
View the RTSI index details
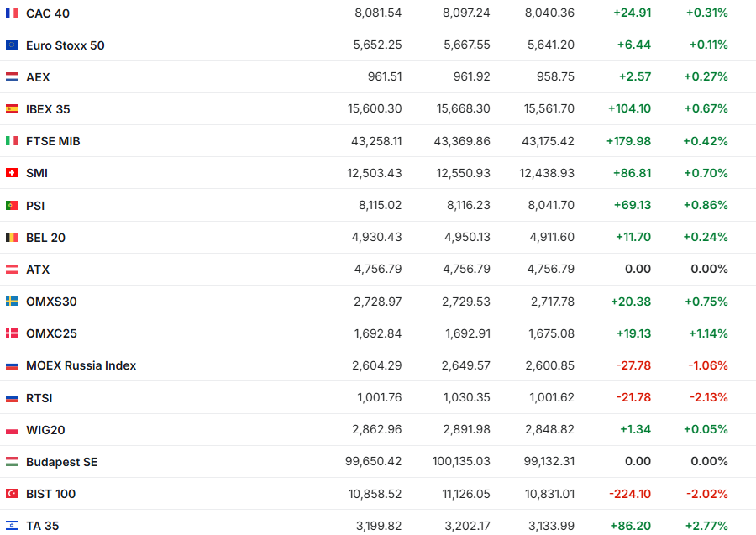(39, 398)
